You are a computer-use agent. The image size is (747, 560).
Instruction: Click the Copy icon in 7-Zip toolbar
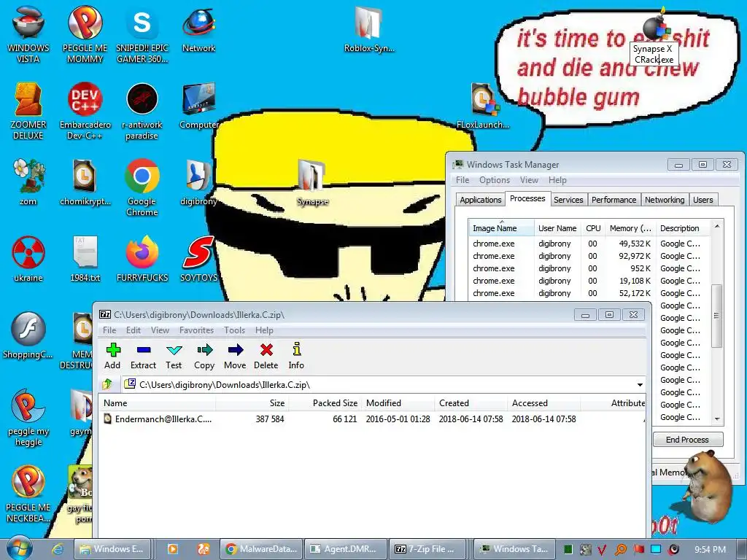click(204, 356)
